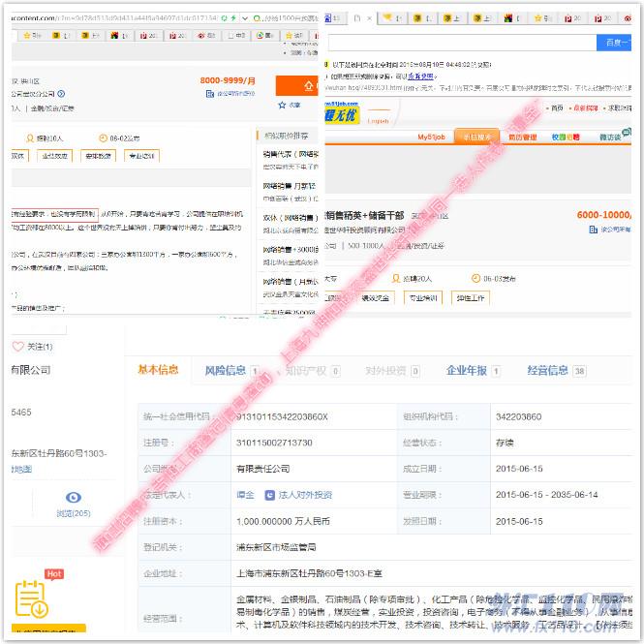Viewport: 644px width, 644px height.
Task: Click the blue 百度一下 search button
Action: click(x=614, y=43)
